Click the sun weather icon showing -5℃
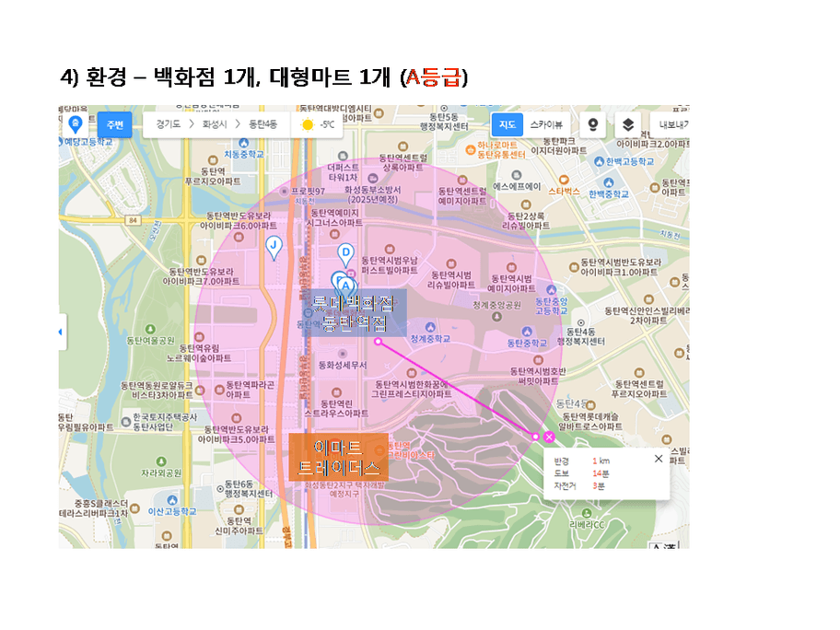 [x=308, y=125]
